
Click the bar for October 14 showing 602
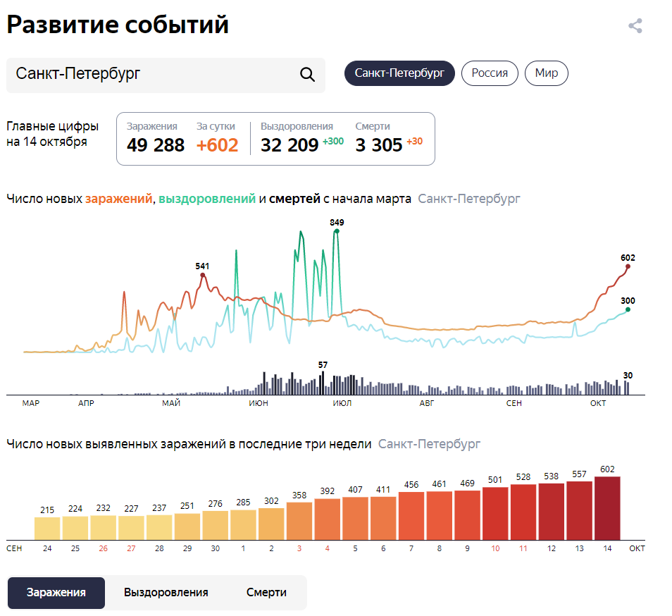click(609, 507)
